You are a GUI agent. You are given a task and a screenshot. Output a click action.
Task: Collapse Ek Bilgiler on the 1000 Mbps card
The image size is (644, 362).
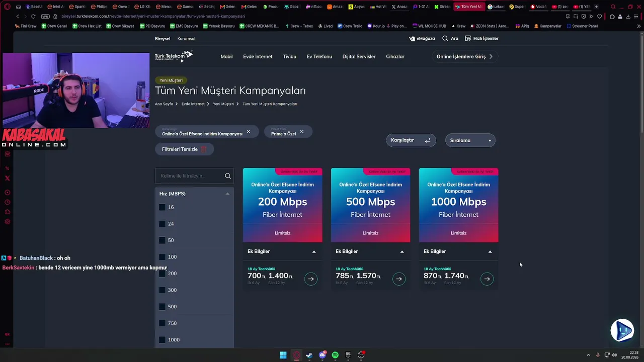(x=490, y=251)
